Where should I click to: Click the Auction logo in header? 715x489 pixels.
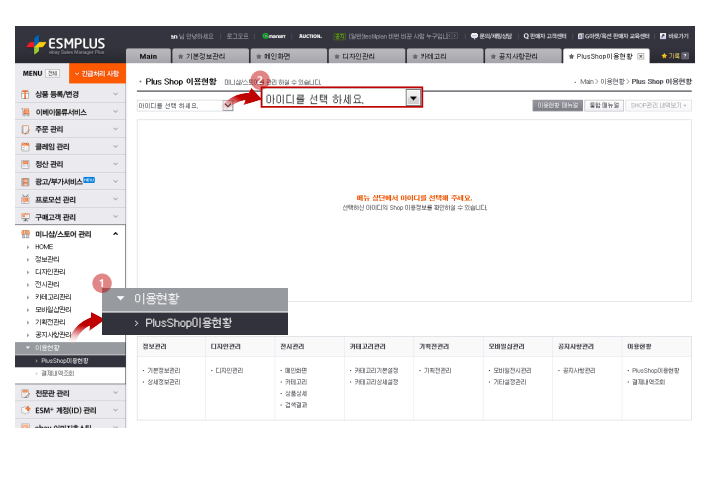(x=310, y=36)
